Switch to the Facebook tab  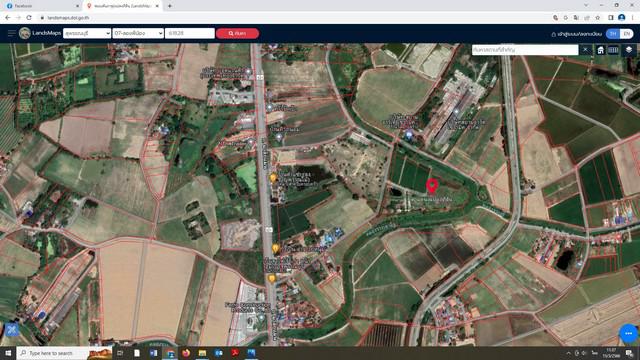[x=41, y=6]
